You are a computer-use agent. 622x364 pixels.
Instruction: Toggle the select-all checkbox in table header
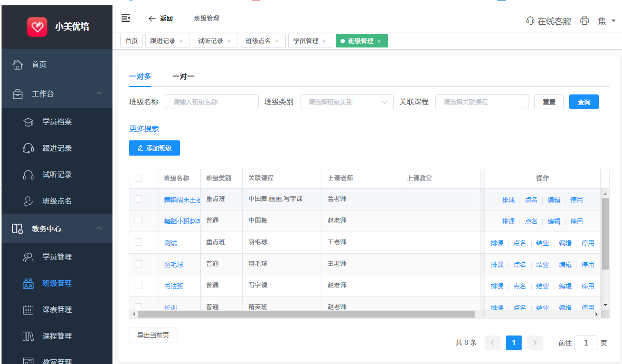tap(138, 178)
